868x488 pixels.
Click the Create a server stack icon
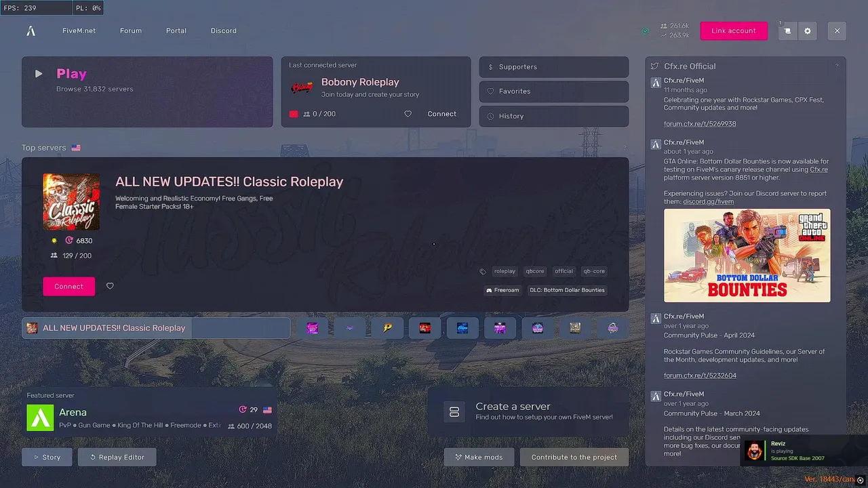[x=454, y=411]
